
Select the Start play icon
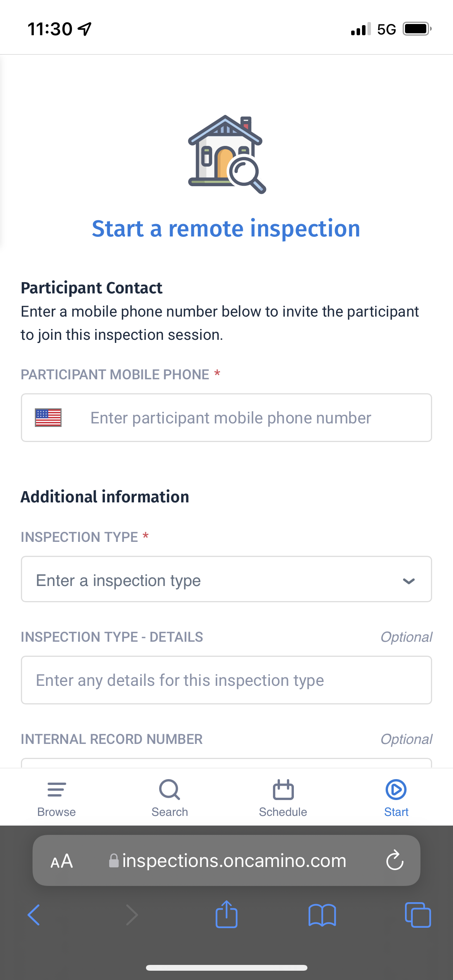pyautogui.click(x=396, y=790)
